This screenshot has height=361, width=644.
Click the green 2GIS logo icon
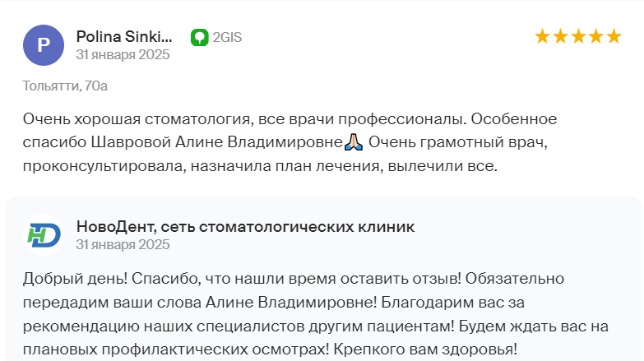pyautogui.click(x=200, y=37)
